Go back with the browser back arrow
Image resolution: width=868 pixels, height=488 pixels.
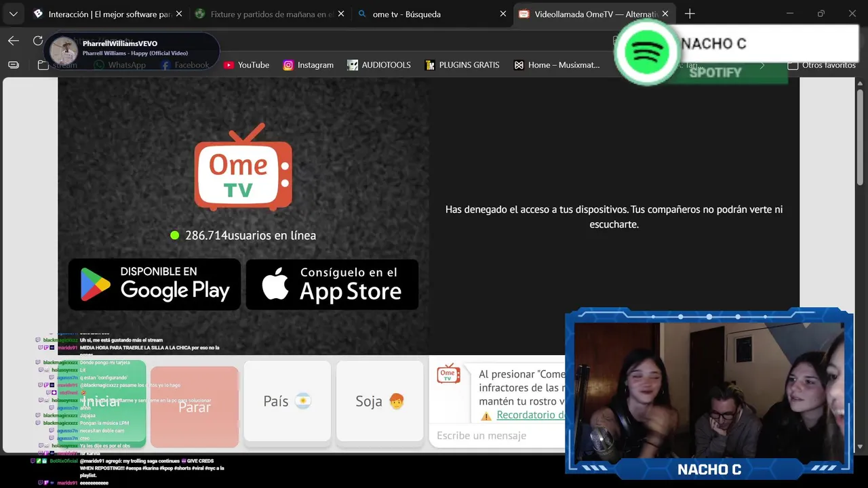[14, 41]
